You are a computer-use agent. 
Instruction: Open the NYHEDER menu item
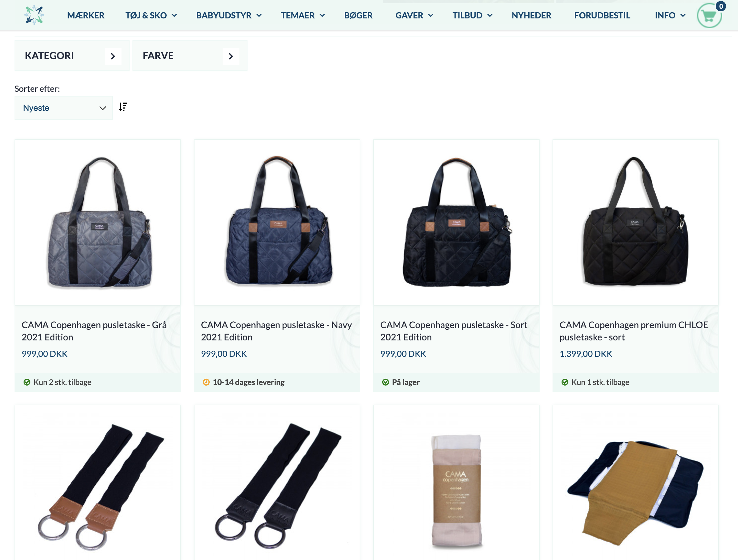531,16
